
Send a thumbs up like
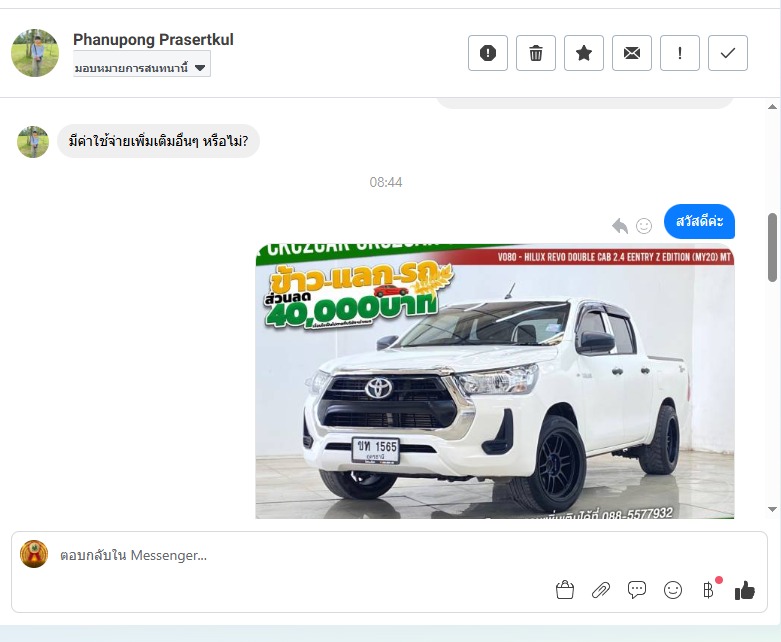745,591
